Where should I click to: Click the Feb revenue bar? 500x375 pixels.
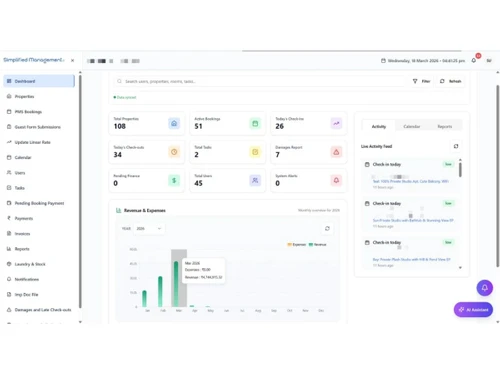pos(160,291)
